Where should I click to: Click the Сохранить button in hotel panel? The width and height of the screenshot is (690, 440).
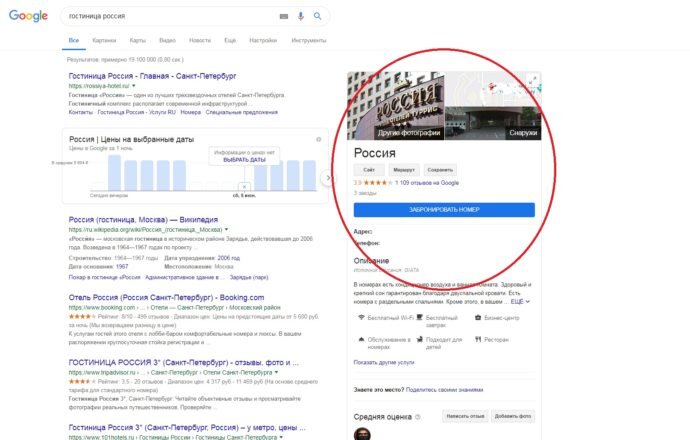click(x=440, y=170)
